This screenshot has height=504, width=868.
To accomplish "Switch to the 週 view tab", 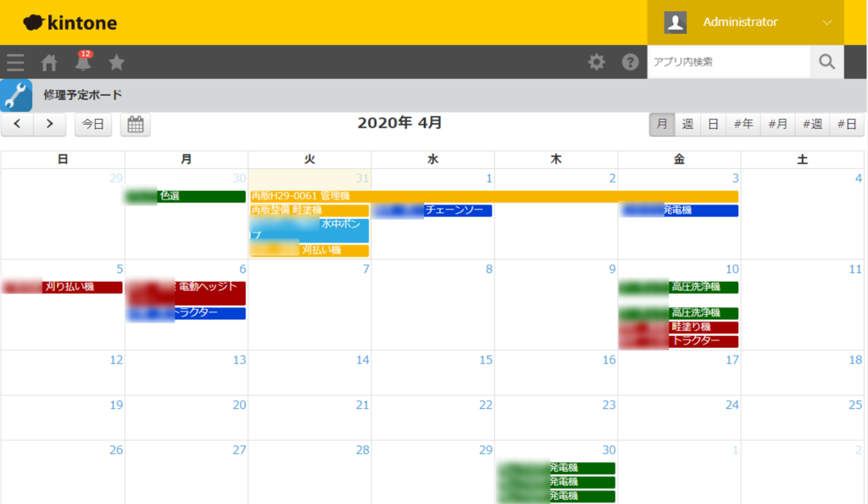I will click(x=687, y=124).
